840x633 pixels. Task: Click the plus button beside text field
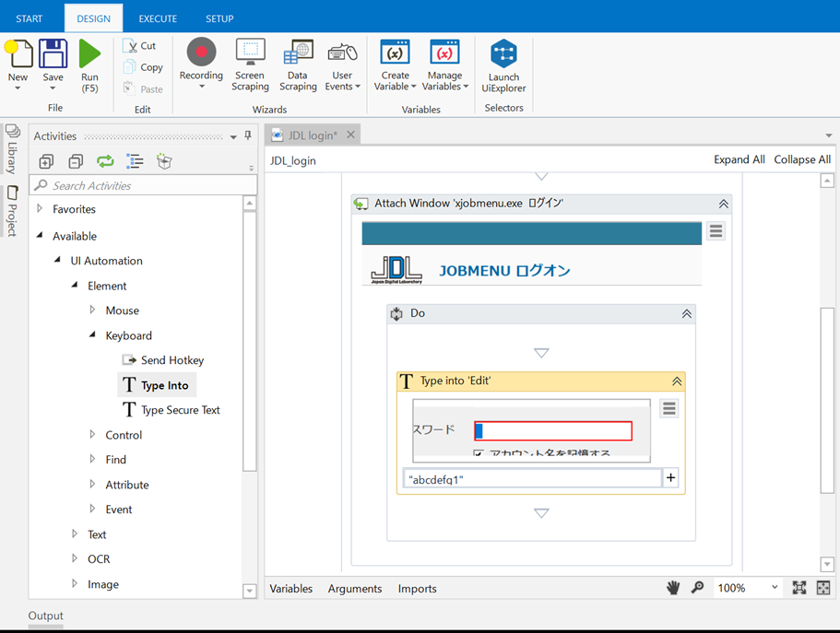(x=670, y=477)
